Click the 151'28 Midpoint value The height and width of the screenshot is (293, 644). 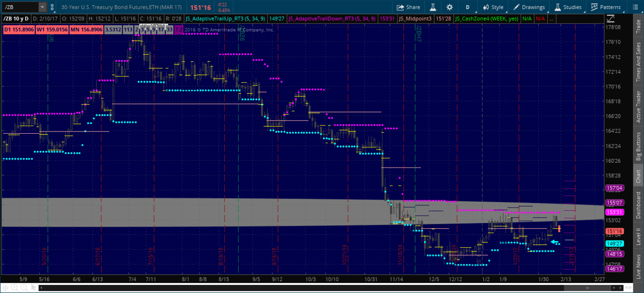443,19
